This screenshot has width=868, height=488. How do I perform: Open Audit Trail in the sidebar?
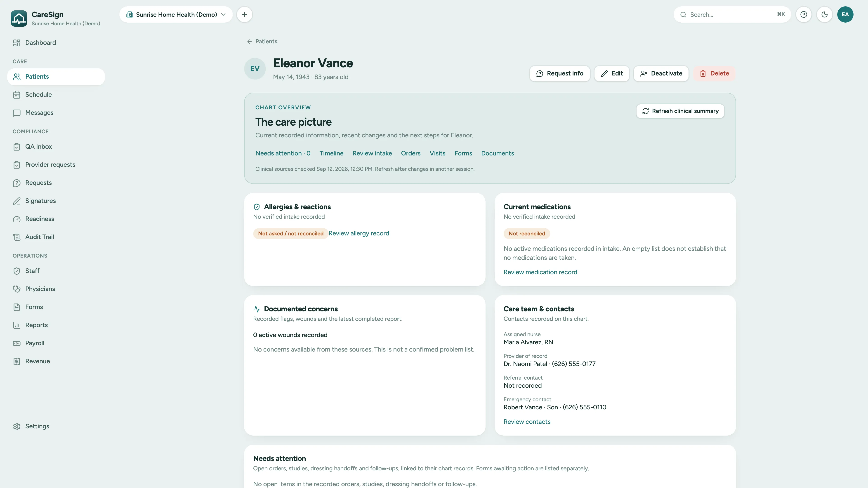(x=56, y=237)
